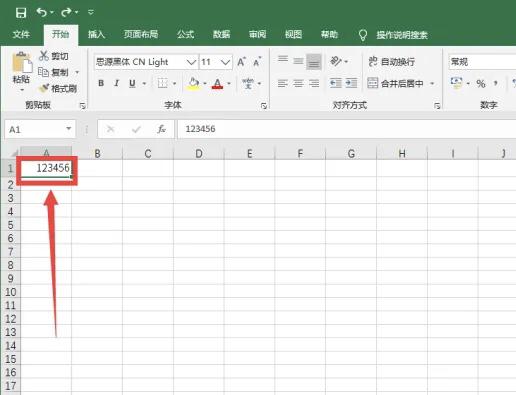Screen dimensions: 516x395
Task: Open the 公式 (Formulas) tab
Action: (185, 34)
